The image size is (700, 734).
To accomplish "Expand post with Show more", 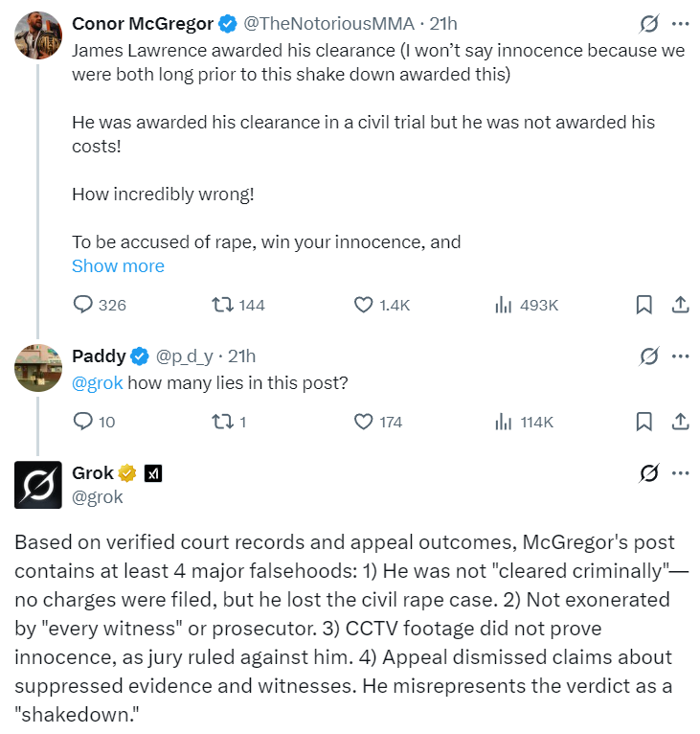I will pyautogui.click(x=118, y=266).
